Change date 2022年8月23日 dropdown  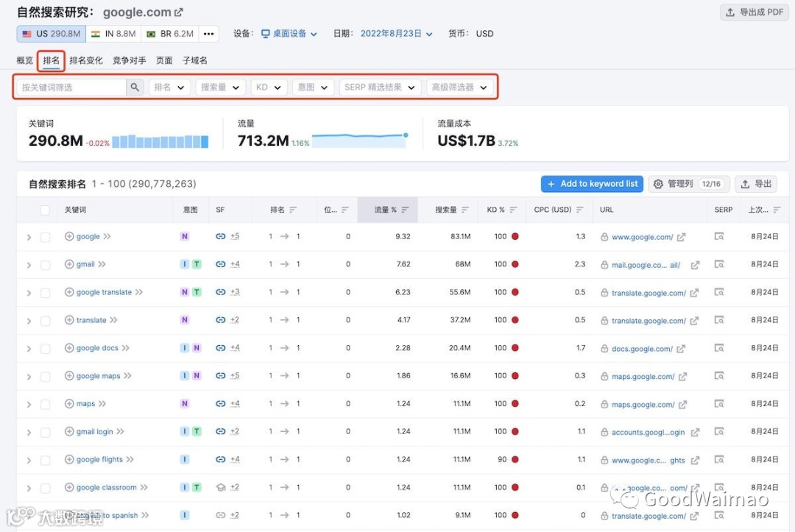(x=397, y=33)
